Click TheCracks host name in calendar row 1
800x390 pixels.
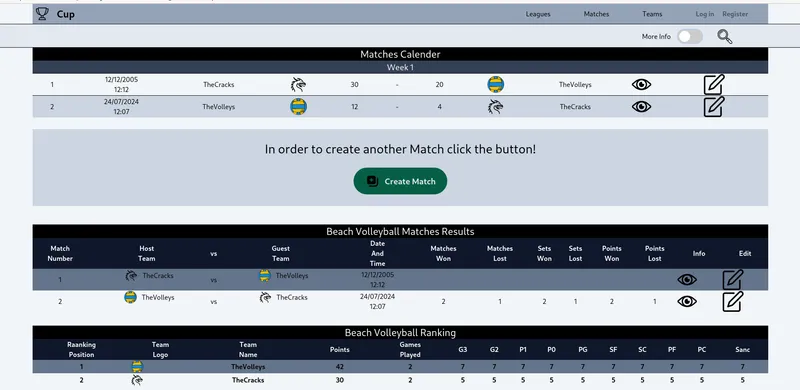click(218, 85)
